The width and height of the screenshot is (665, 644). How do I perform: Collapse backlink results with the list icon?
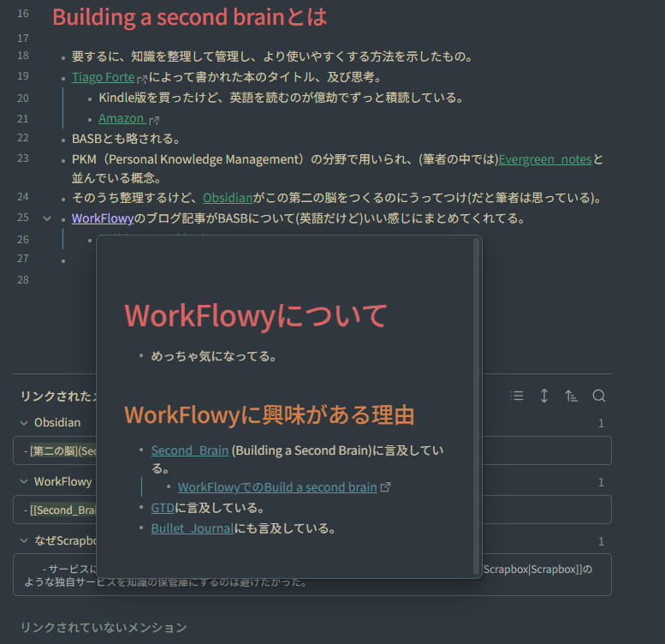point(517,396)
